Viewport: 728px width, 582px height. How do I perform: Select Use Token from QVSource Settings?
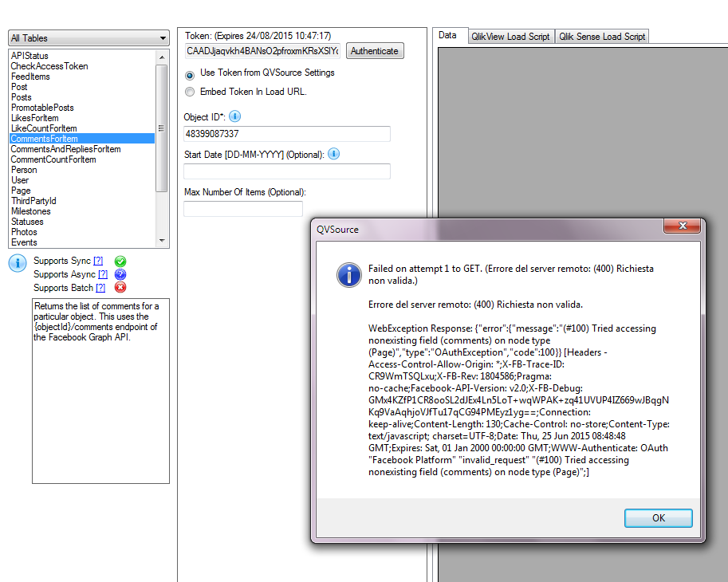(190, 75)
